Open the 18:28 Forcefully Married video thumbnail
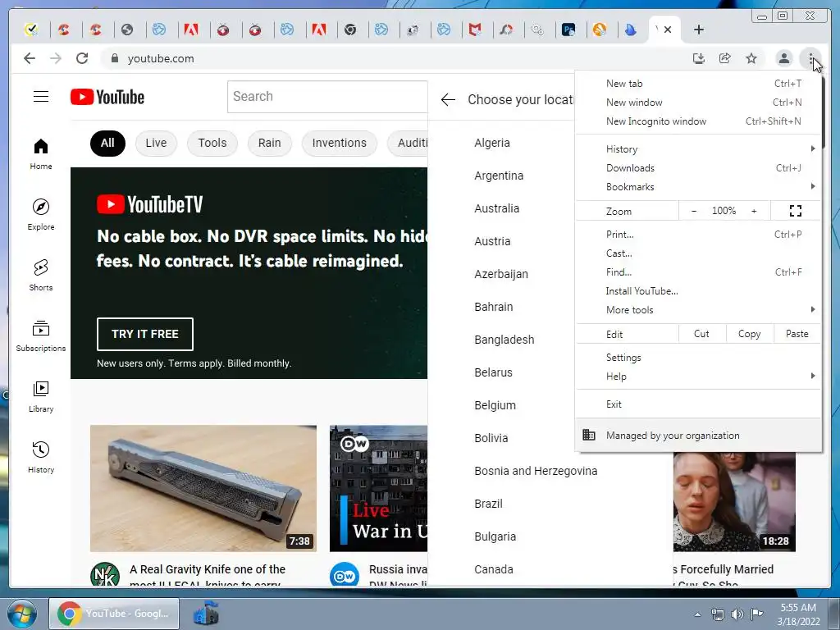 (x=734, y=502)
